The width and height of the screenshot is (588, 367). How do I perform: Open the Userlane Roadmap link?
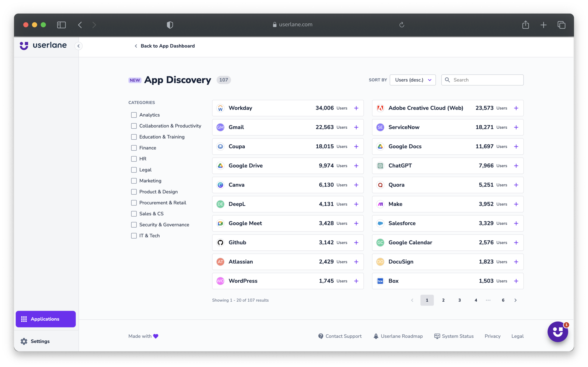pyautogui.click(x=398, y=336)
